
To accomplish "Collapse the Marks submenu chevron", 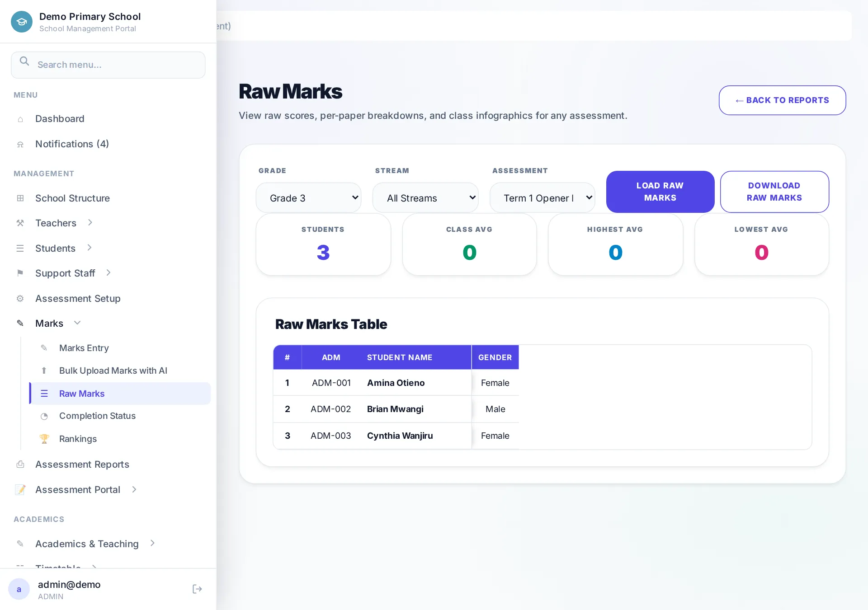I will [x=77, y=323].
